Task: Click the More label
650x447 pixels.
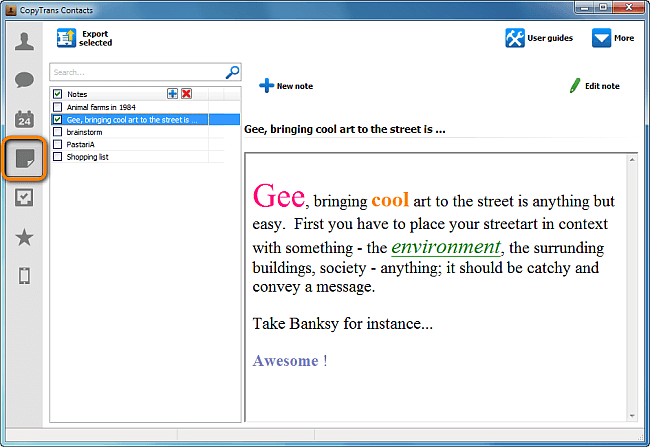Action: pyautogui.click(x=624, y=38)
